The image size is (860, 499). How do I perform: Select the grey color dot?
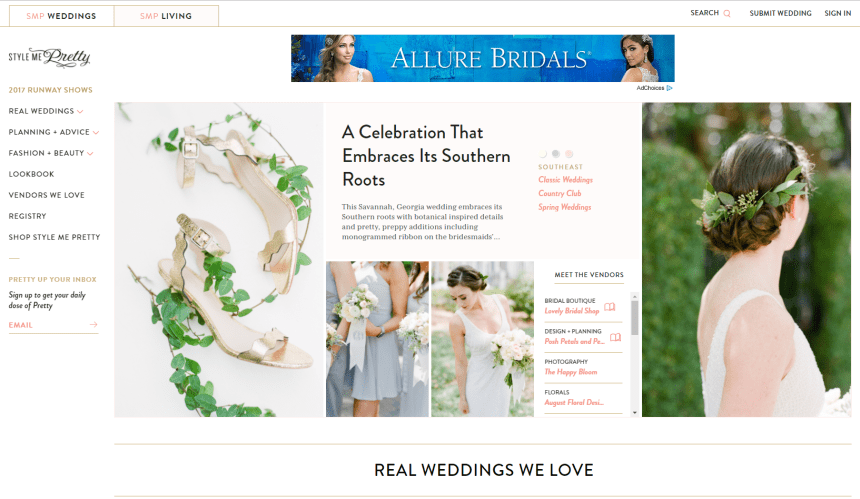[556, 154]
